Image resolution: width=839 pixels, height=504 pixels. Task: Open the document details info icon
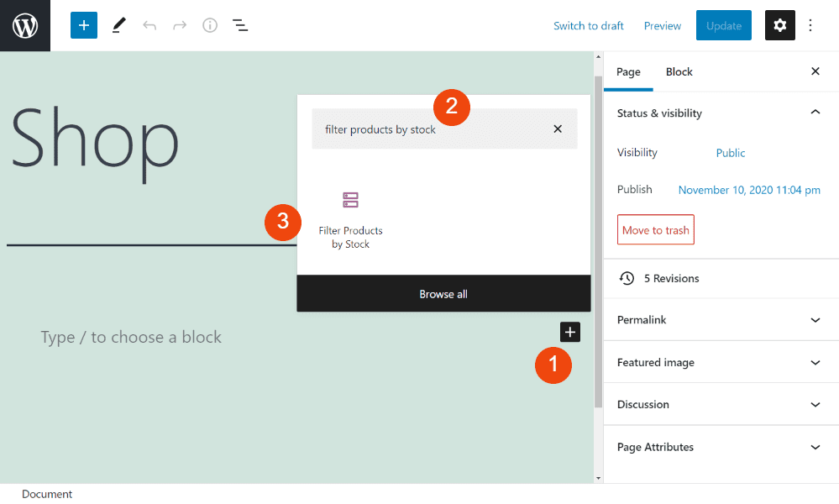tap(209, 25)
